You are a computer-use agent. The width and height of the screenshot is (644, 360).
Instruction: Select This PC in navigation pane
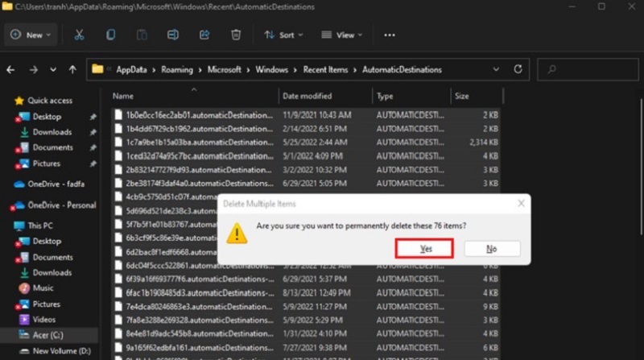[x=40, y=226]
